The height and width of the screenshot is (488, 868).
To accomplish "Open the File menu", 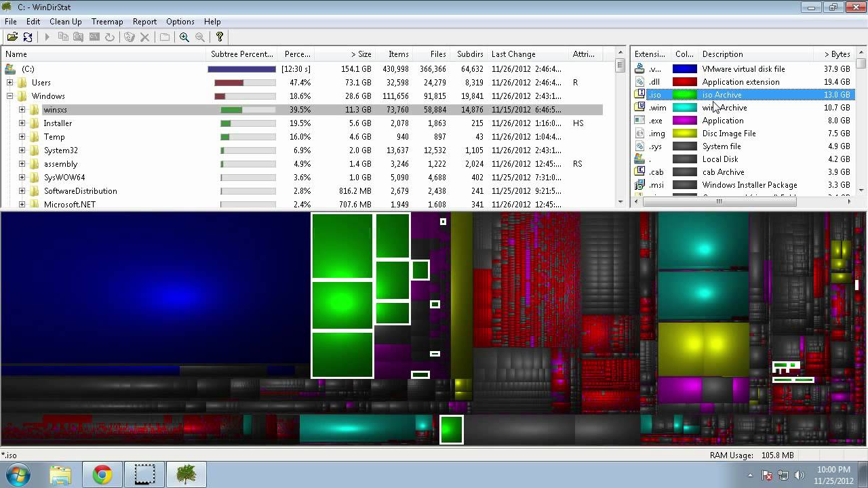I will (11, 22).
